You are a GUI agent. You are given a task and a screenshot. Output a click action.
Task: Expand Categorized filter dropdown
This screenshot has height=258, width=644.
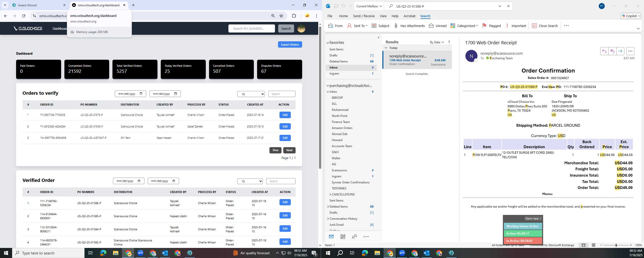[464, 26]
